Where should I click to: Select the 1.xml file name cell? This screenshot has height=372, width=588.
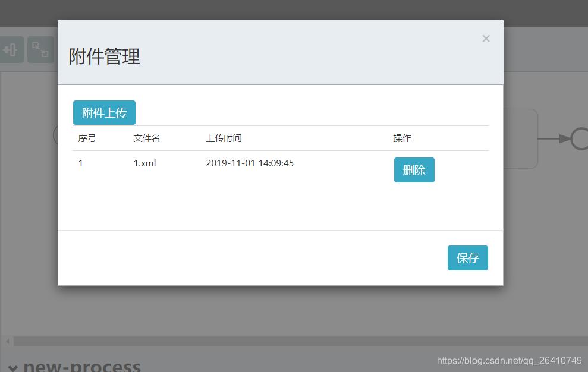pyautogui.click(x=144, y=163)
